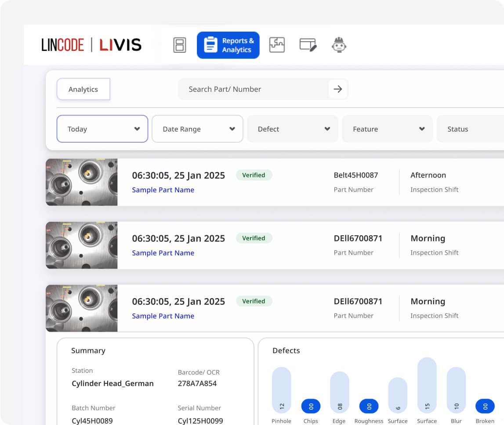Open the Feature filter dropdown

pyautogui.click(x=387, y=129)
